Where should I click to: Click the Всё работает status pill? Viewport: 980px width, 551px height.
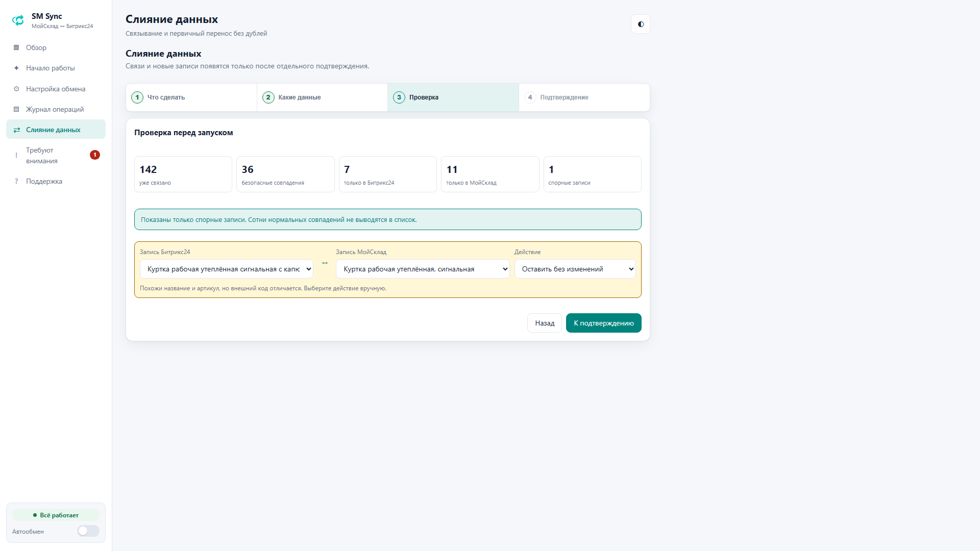pos(56,515)
